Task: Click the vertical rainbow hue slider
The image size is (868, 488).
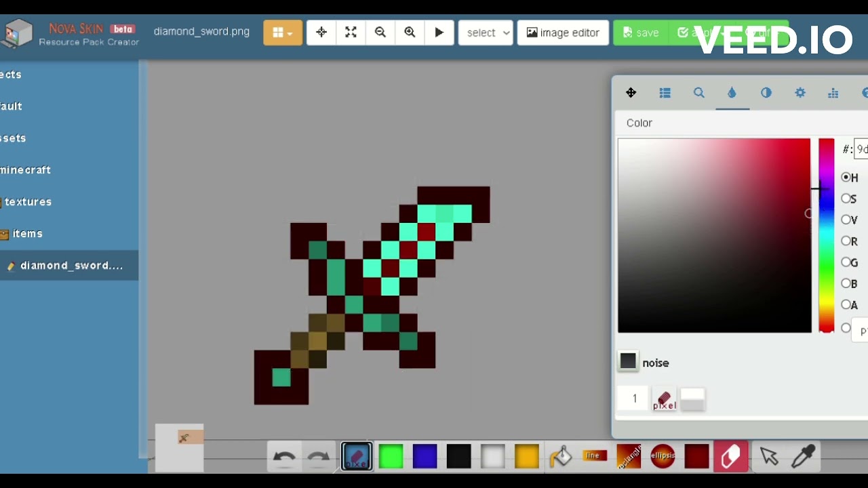Action: point(826,235)
